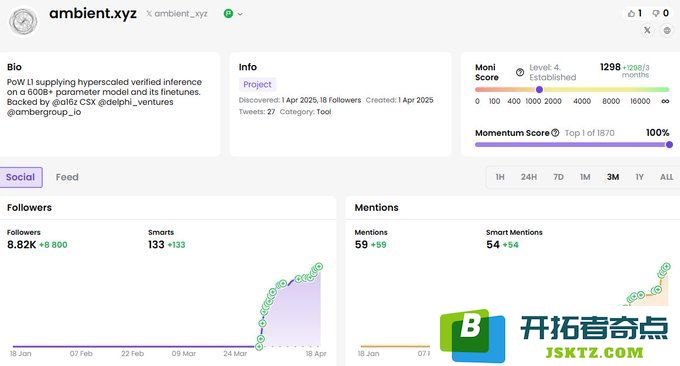This screenshot has width=680, height=366.
Task: Open the ambient_xyz X handle link
Action: (x=177, y=14)
